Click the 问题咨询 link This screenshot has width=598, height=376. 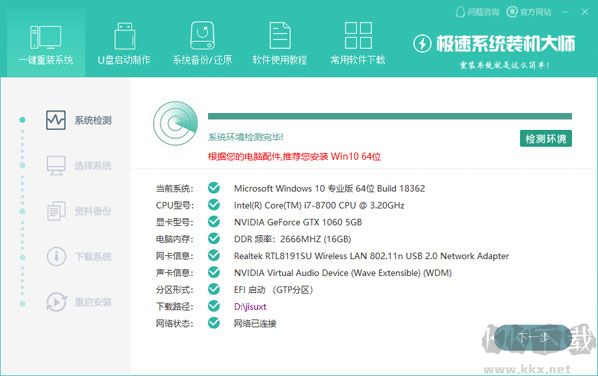pyautogui.click(x=477, y=12)
